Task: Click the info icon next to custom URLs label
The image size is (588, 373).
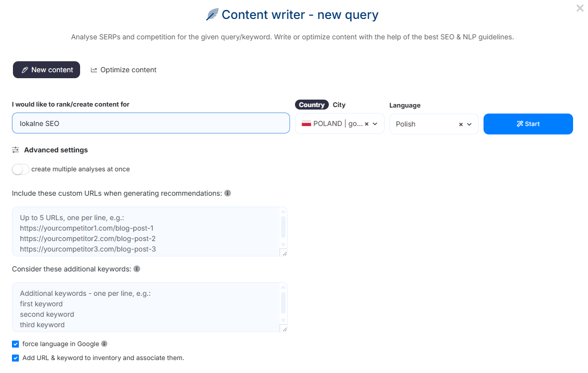Action: click(227, 193)
